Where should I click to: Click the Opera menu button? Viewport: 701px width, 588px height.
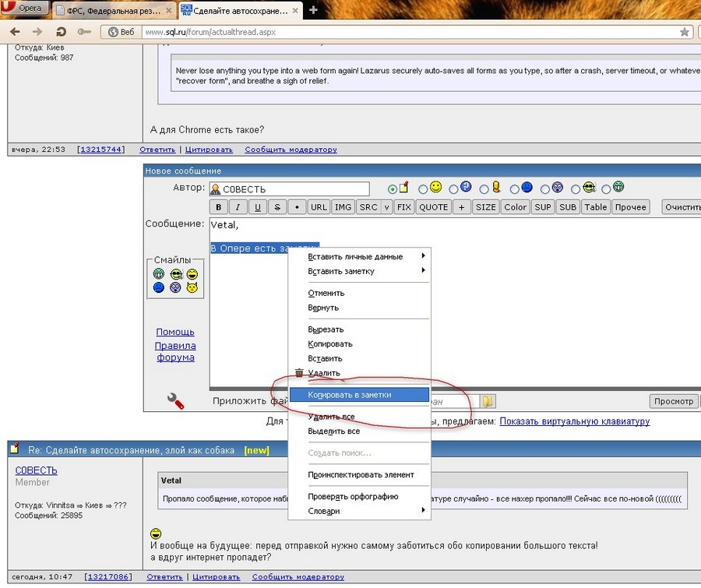(x=26, y=9)
